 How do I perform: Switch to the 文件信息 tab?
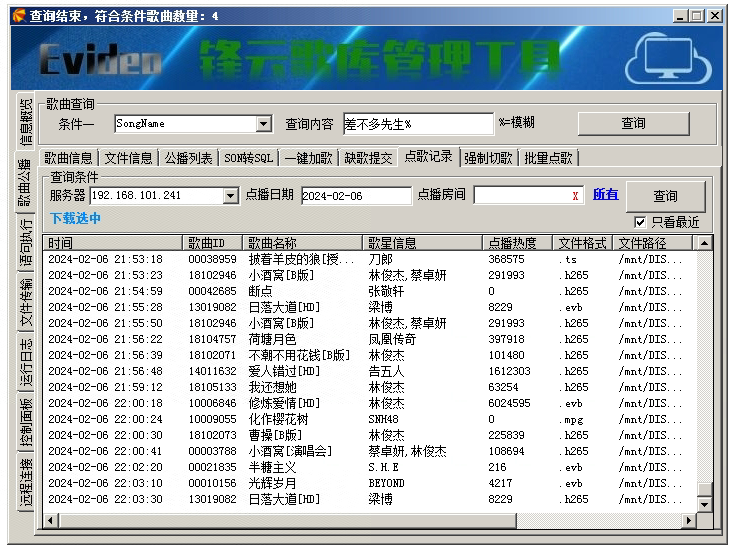(128, 158)
